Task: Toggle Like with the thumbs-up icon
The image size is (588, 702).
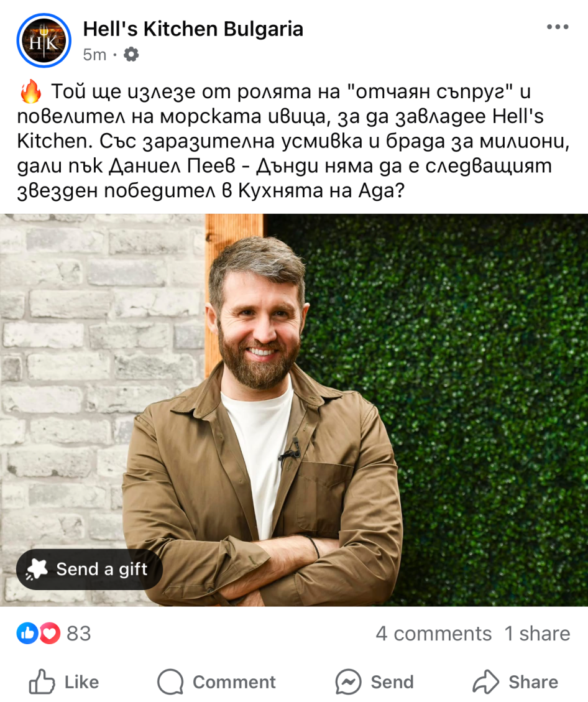Action: pos(42,681)
